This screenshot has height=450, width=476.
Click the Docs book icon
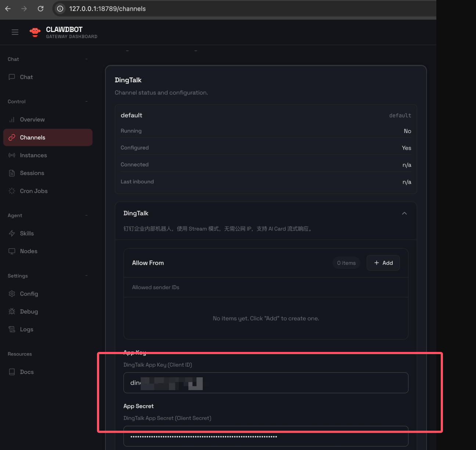click(12, 372)
